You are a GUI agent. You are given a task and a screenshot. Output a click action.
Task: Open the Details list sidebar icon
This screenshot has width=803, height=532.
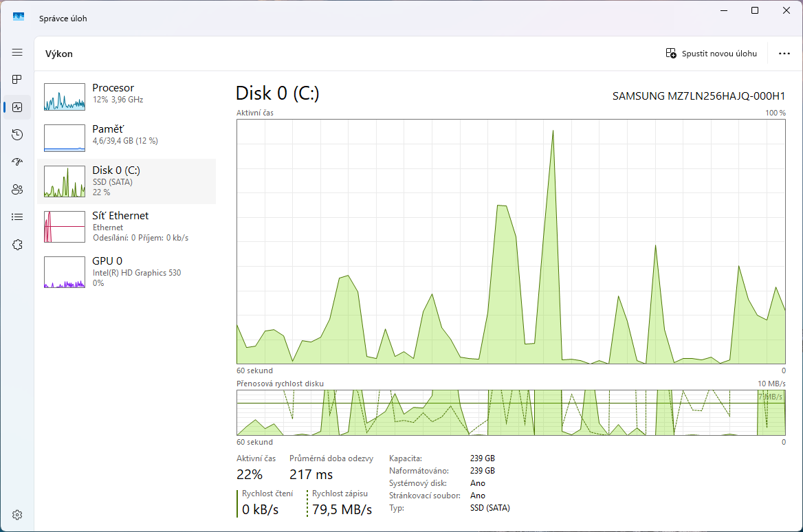[x=17, y=217]
